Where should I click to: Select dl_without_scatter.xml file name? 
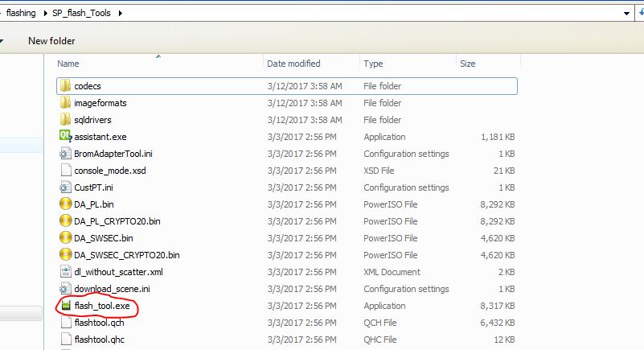click(119, 272)
